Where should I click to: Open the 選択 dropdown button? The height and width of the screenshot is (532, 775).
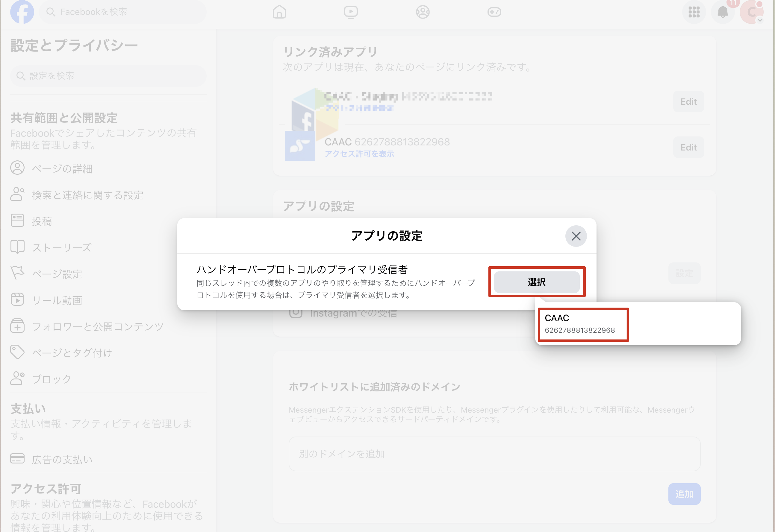[536, 282]
